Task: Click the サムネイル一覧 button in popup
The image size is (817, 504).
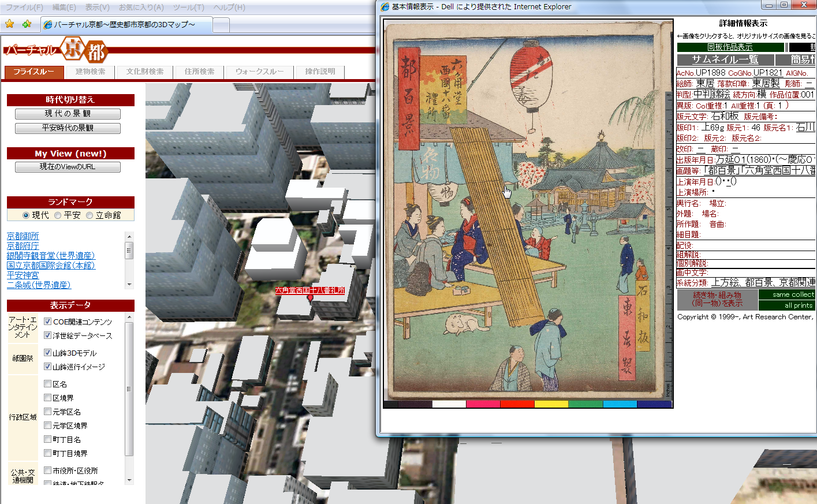Action: (725, 59)
